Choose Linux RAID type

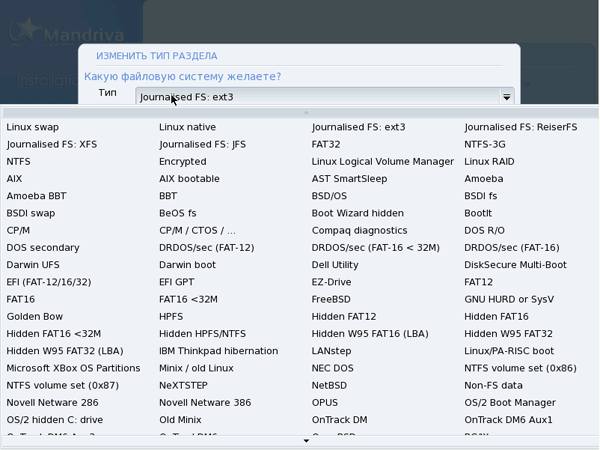(x=489, y=161)
